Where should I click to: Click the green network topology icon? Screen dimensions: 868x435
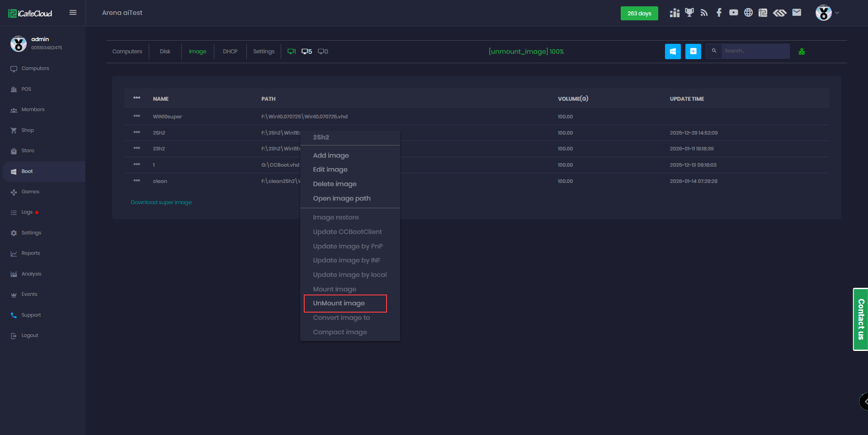click(x=802, y=52)
